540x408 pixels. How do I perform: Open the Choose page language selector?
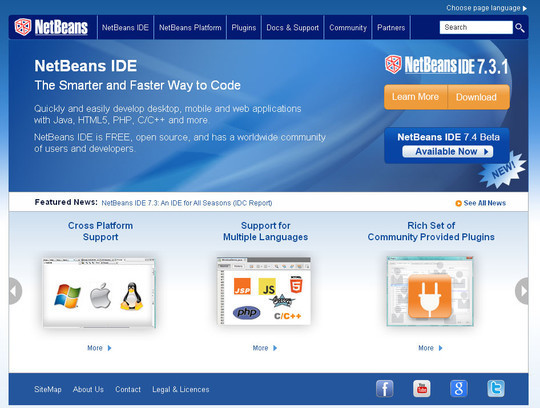[x=486, y=8]
